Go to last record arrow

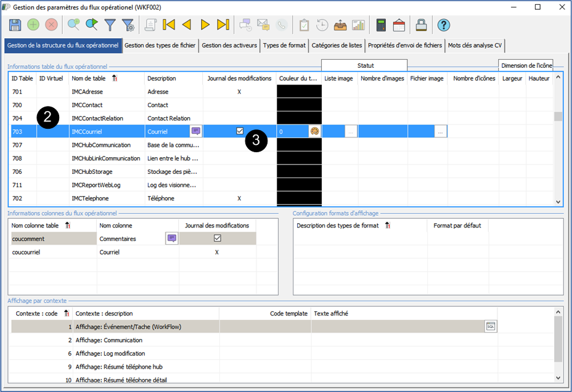[224, 25]
